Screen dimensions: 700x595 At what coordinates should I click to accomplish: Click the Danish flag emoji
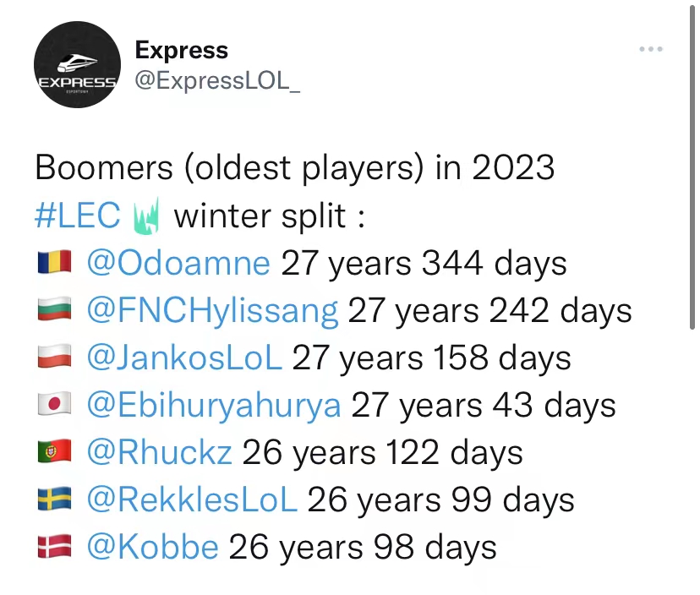tap(54, 545)
